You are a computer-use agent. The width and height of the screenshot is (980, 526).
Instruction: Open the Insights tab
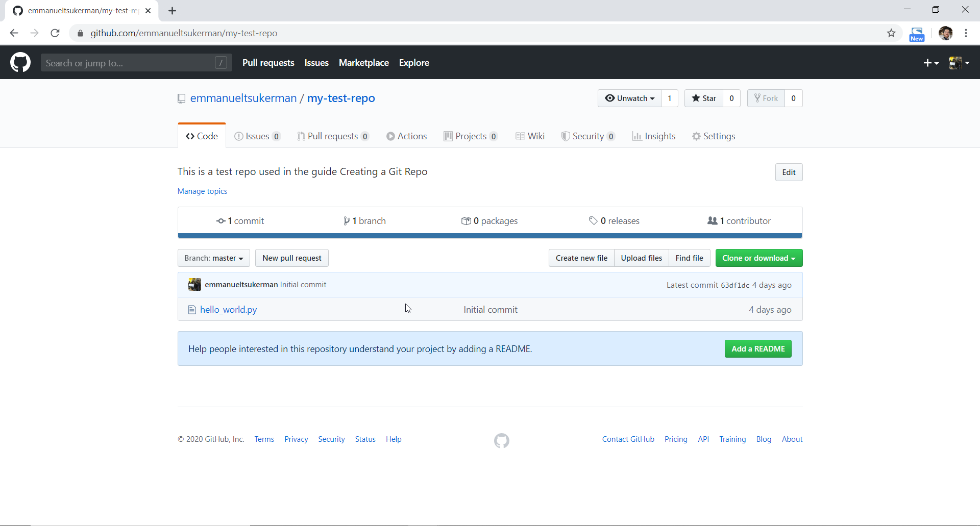click(654, 136)
